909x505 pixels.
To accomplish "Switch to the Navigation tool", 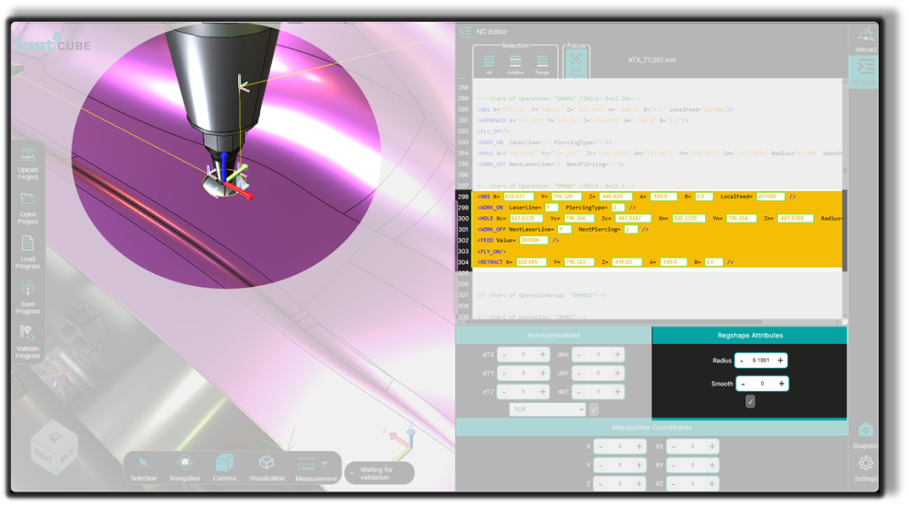I will (x=185, y=464).
